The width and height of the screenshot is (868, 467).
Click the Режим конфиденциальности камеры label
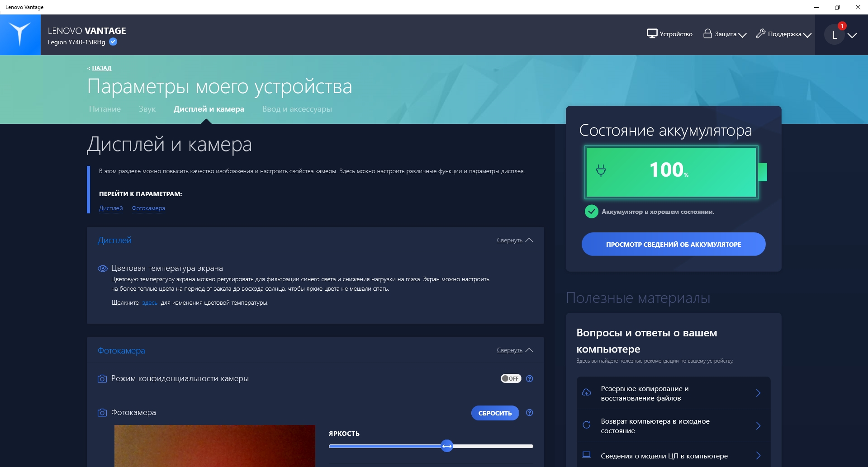tap(180, 379)
